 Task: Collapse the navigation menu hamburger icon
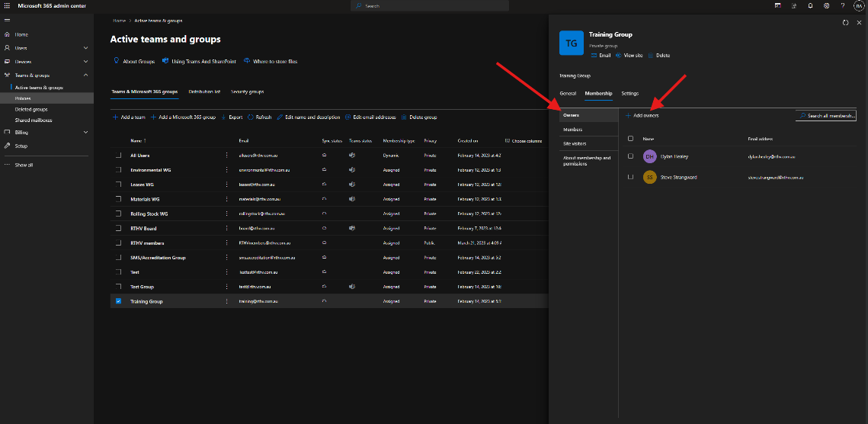click(x=7, y=20)
